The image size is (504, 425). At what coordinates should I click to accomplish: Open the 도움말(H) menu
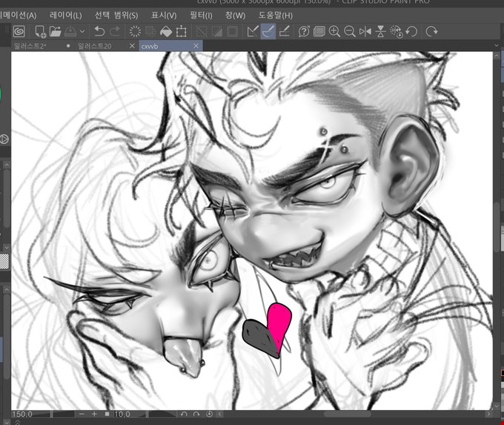276,15
